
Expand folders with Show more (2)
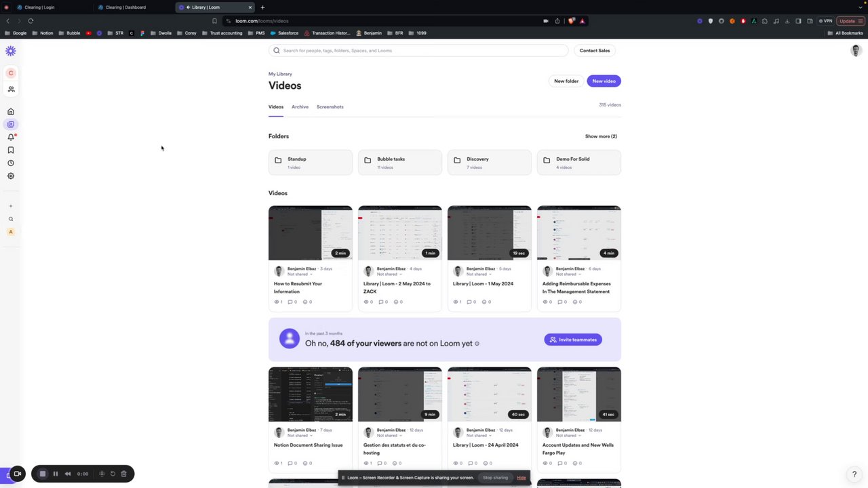[x=601, y=136]
